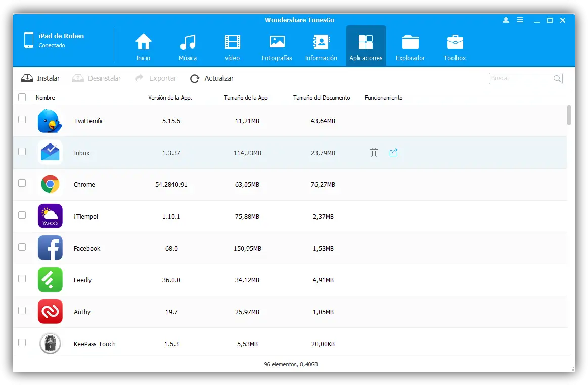The width and height of the screenshot is (588, 385).
Task: Click Authy version 19.7
Action: click(x=171, y=312)
